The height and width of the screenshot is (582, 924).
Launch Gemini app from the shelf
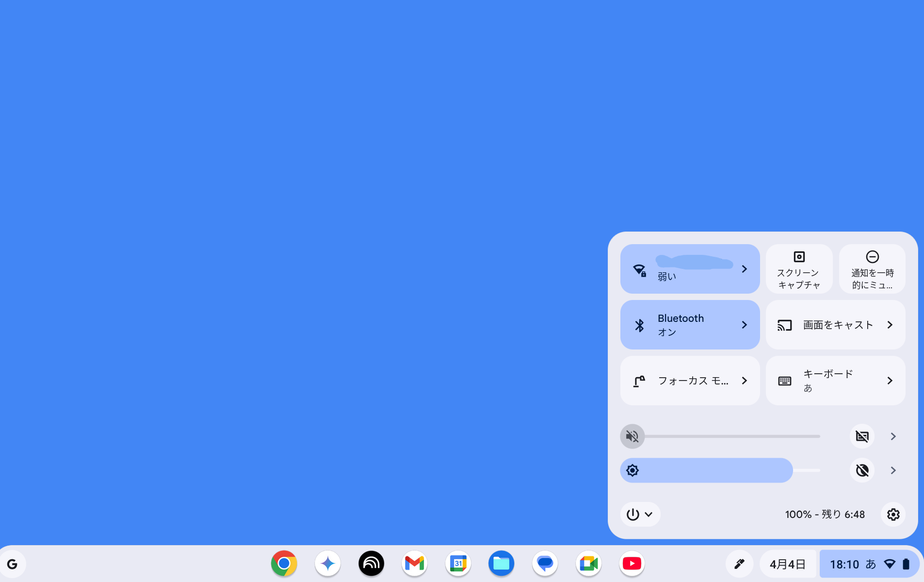[327, 563]
